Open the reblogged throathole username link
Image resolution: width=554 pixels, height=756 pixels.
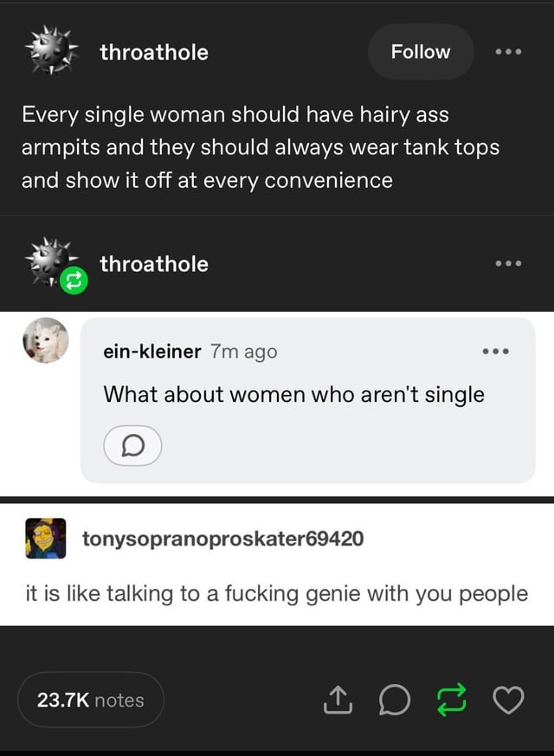point(154,264)
